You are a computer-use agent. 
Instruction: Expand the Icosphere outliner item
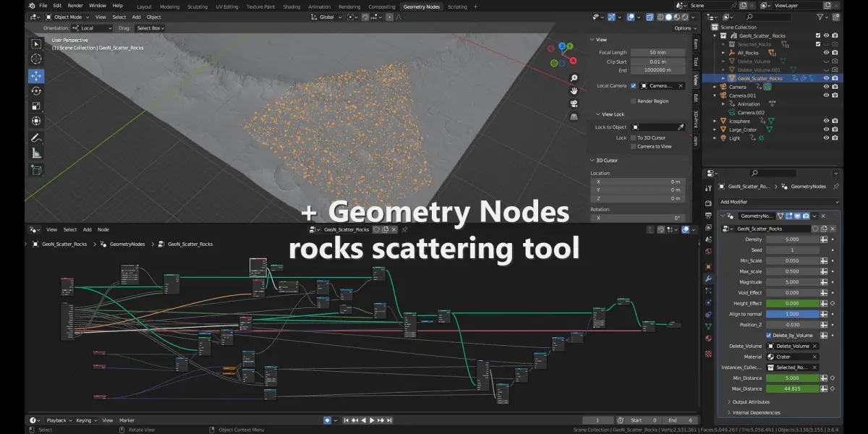715,121
